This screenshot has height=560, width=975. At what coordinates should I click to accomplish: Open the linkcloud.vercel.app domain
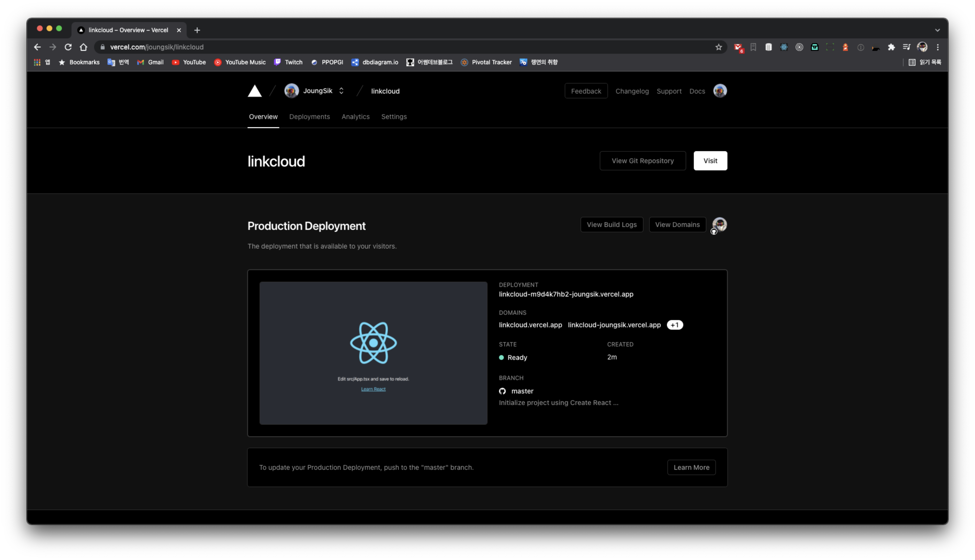coord(530,325)
